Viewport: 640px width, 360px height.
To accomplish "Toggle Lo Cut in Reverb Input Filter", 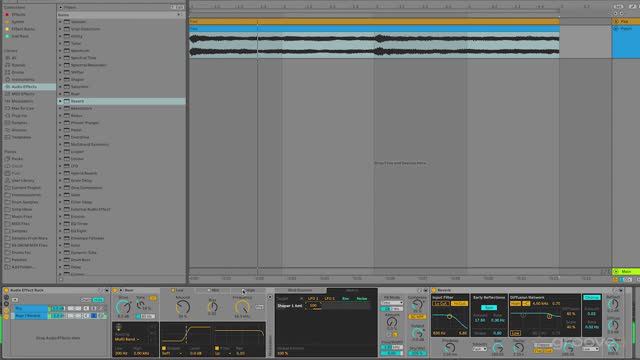I will pyautogui.click(x=441, y=304).
